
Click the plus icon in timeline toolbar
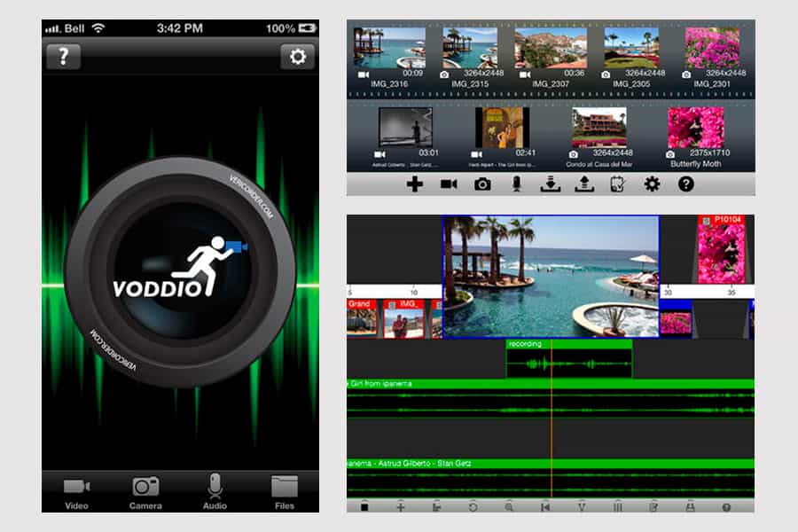tap(401, 507)
